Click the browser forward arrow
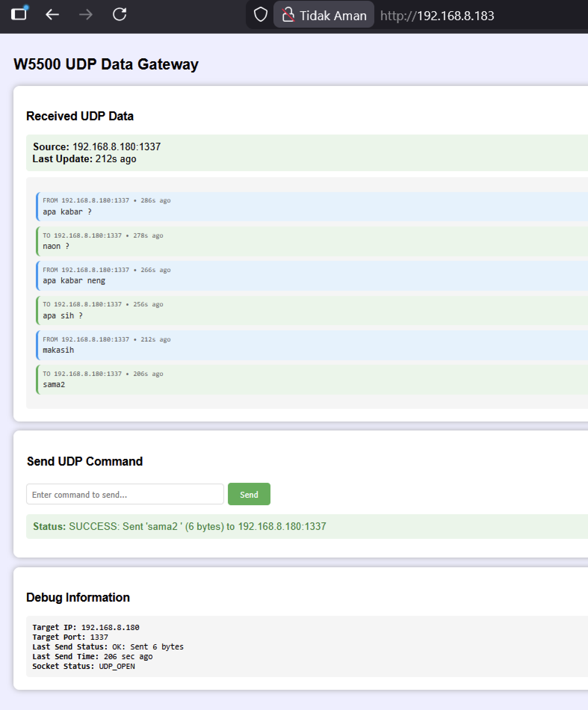This screenshot has height=710, width=588. tap(86, 15)
